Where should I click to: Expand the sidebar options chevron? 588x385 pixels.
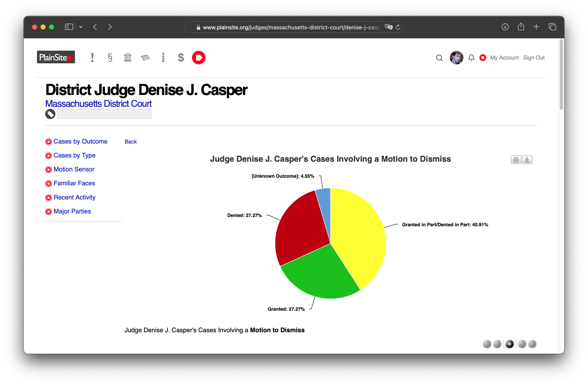(x=81, y=27)
